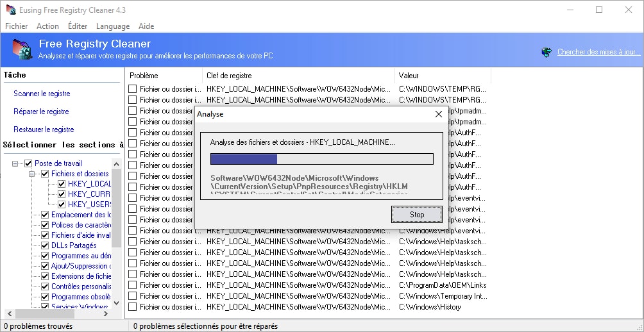Uncheck Poste de travail checkbox

click(x=28, y=163)
